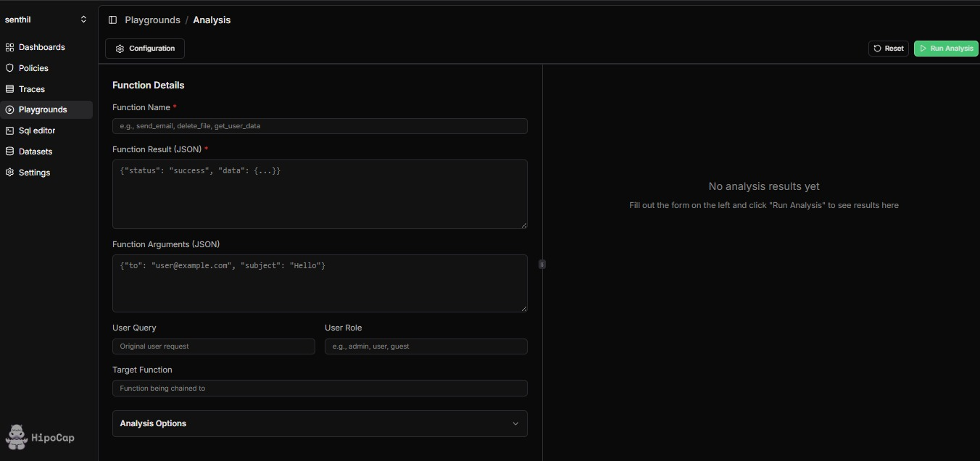Screen dimensions: 980x461
Task: Click the 'No analysis results yet' text
Action: [x=764, y=186]
